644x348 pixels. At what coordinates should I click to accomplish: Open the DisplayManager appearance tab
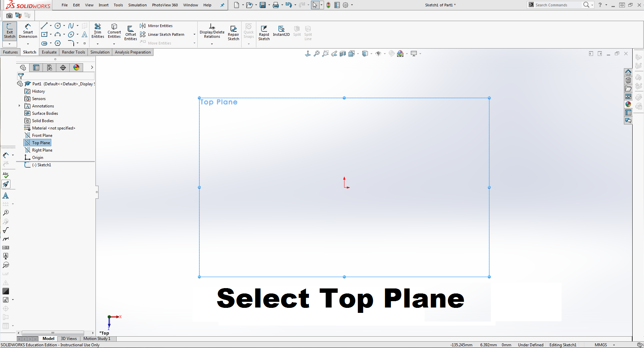(76, 68)
